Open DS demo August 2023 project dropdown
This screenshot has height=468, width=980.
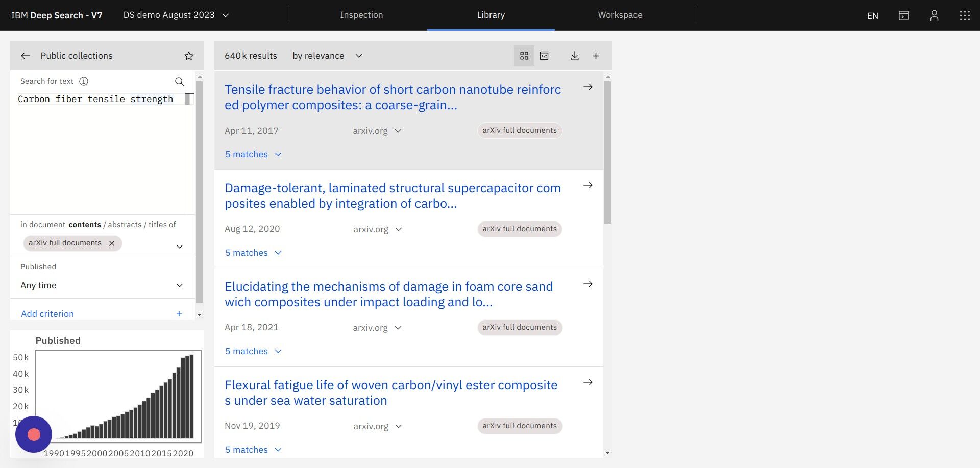[x=176, y=15]
